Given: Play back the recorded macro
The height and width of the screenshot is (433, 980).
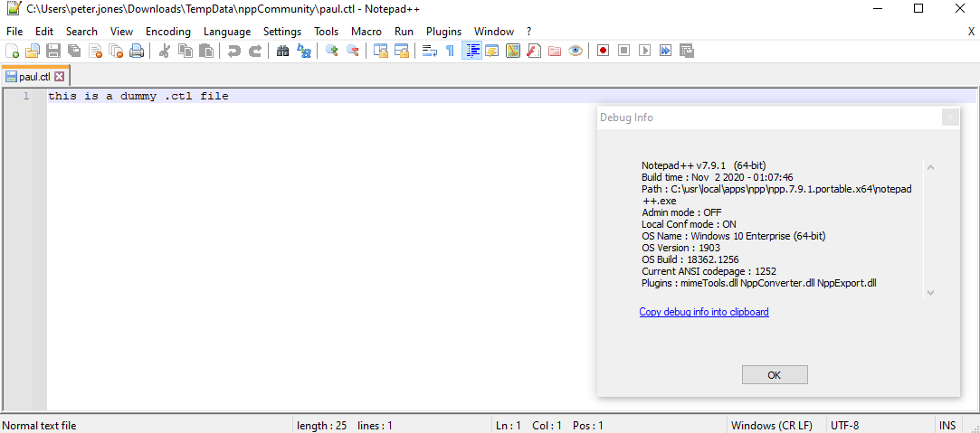Looking at the screenshot, I should pyautogui.click(x=644, y=52).
